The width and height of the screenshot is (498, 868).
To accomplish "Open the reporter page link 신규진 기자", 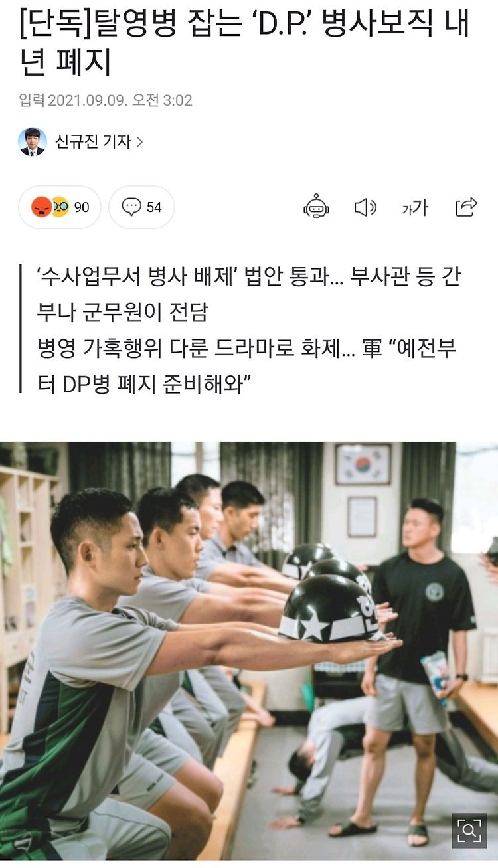I will coord(93,142).
